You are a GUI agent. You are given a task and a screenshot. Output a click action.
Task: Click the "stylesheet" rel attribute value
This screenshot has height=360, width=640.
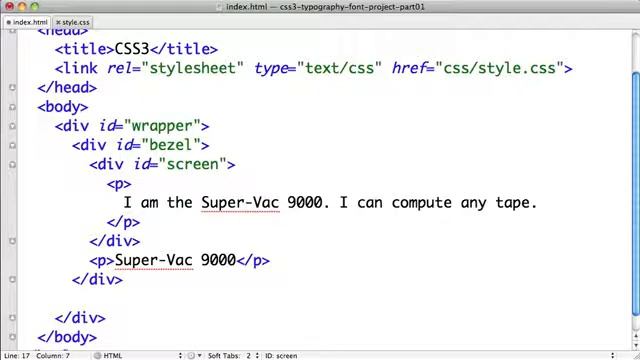coord(192,68)
